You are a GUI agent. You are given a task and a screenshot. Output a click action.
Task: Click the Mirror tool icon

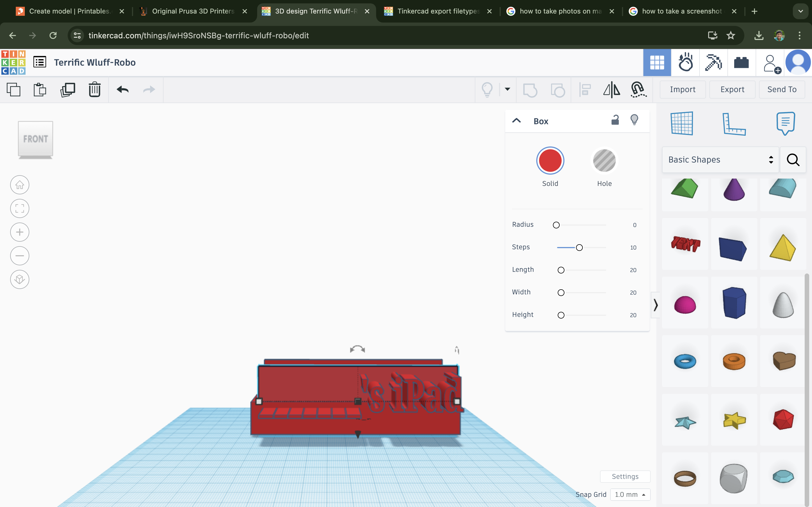(612, 89)
